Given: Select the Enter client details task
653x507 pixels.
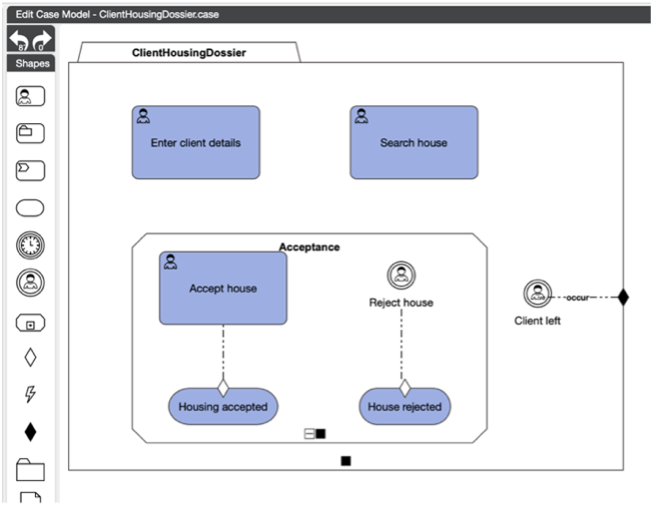Looking at the screenshot, I should pos(195,143).
